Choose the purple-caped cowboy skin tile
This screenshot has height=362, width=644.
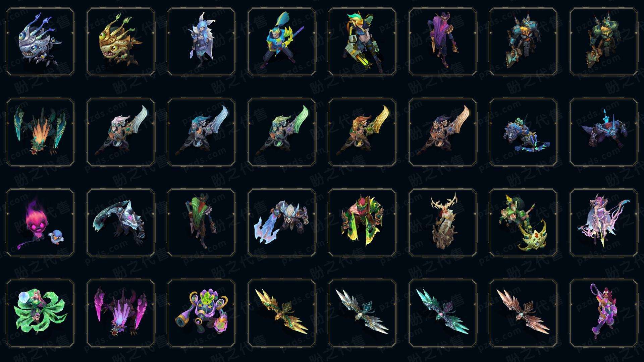[x=443, y=42]
